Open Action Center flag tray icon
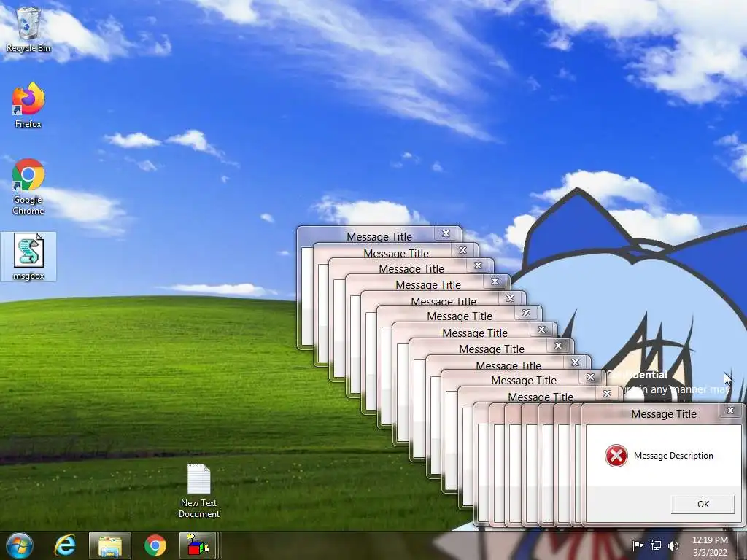Viewport: 747px width, 560px height. click(638, 545)
